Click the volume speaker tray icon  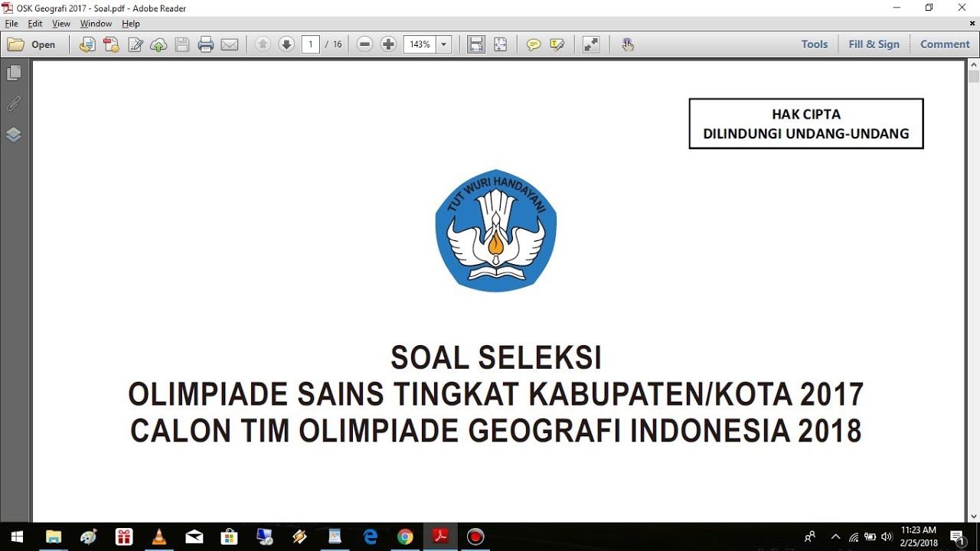[887, 537]
